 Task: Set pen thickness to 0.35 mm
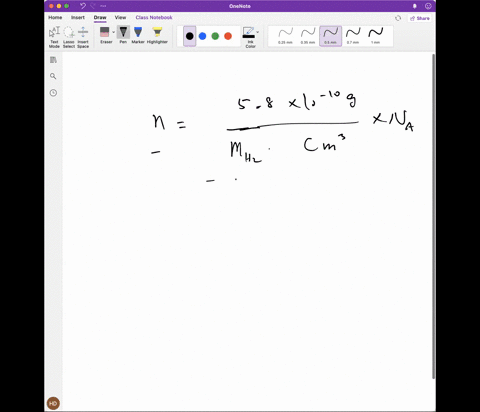coord(308,36)
